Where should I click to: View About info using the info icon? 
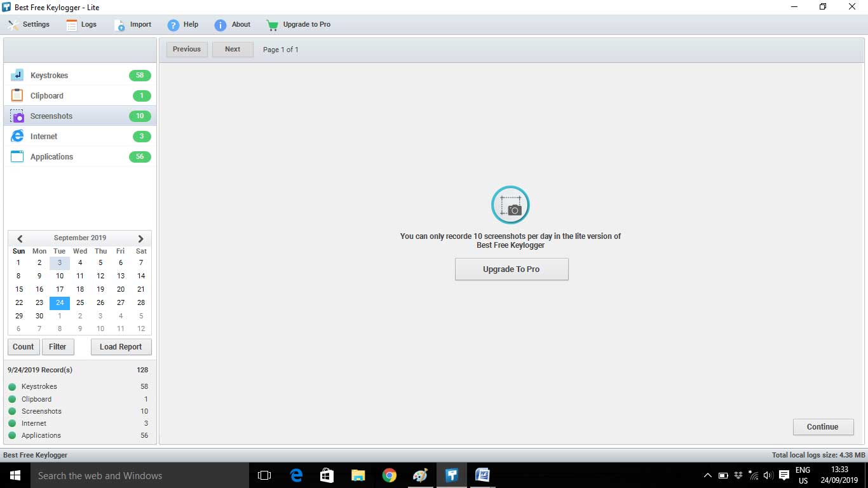[x=220, y=24]
